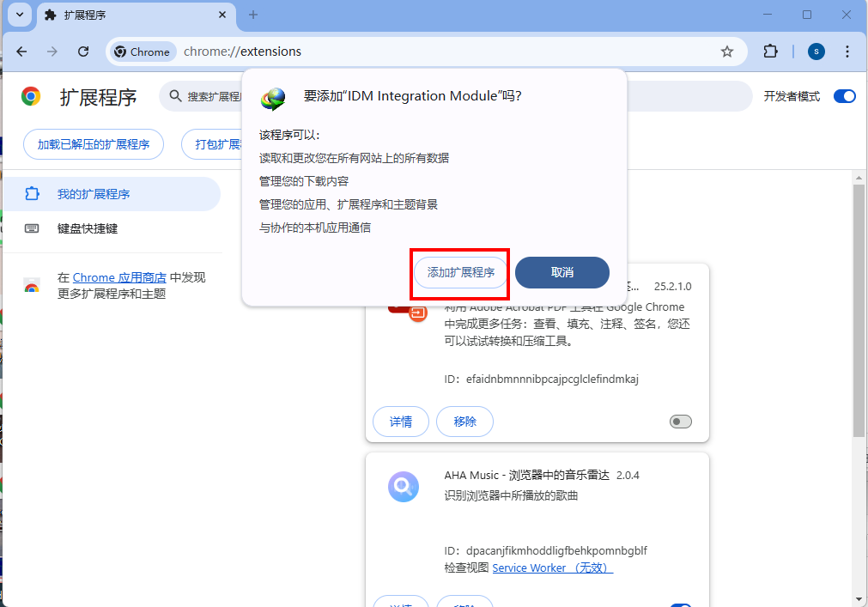Click the vertical scrollbar thumb

click(859, 311)
